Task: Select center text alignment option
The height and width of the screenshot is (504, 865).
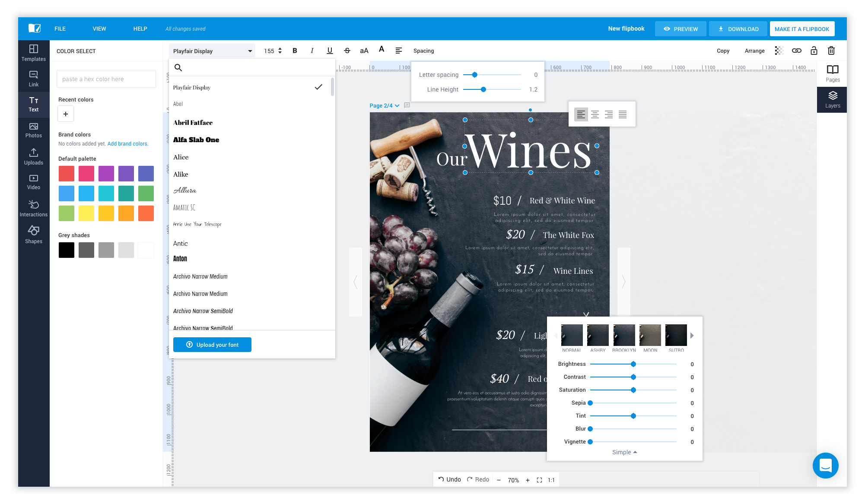Action: point(595,114)
